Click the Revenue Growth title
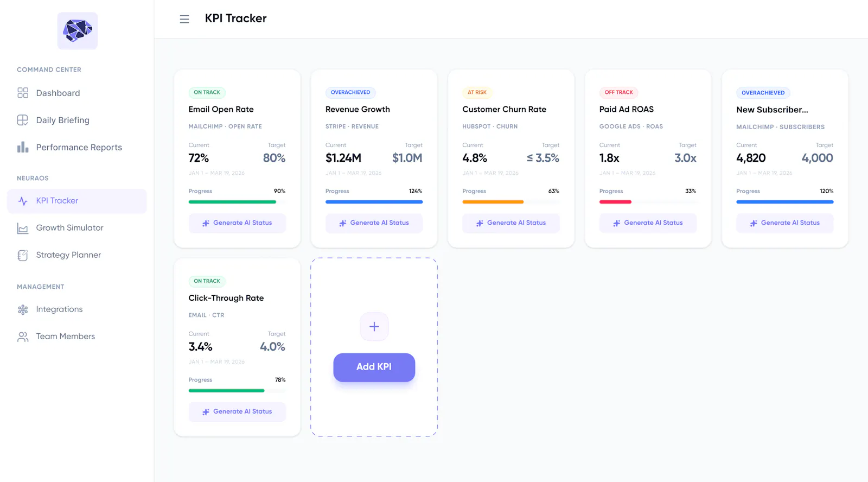The image size is (868, 482). pyautogui.click(x=358, y=110)
